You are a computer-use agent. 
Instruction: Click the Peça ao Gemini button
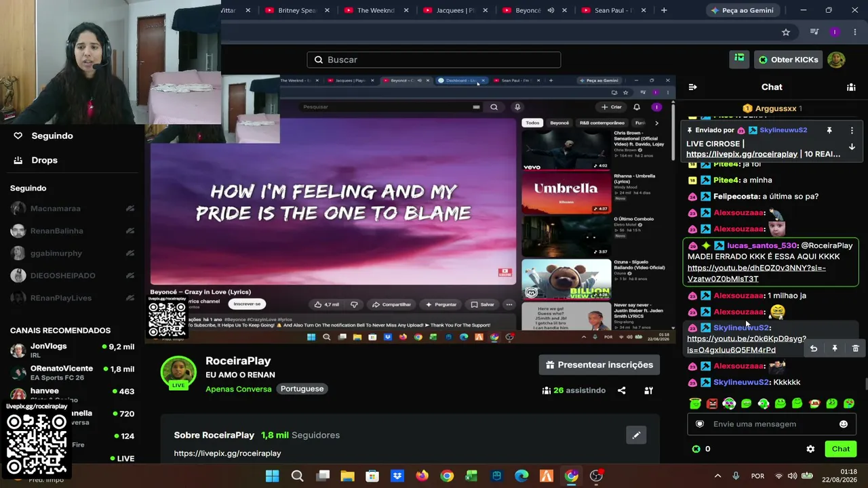click(x=744, y=10)
